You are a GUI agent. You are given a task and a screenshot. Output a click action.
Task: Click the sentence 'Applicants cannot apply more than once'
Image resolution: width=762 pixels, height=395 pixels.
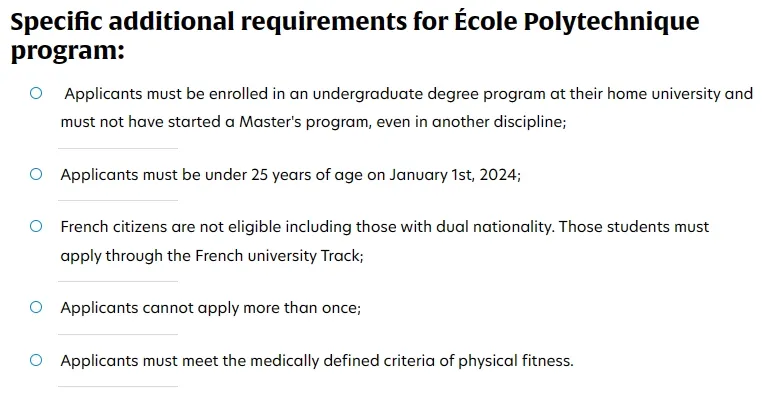(209, 308)
